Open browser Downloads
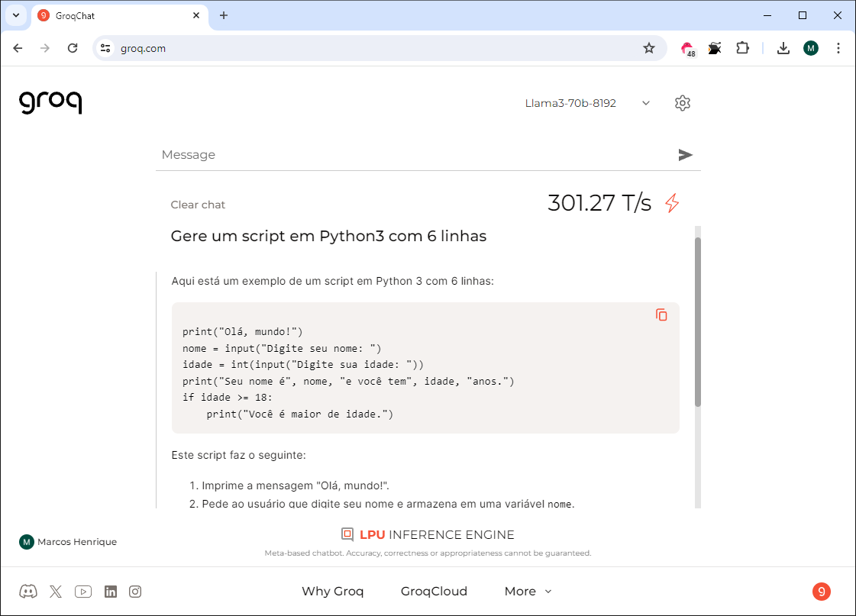The image size is (856, 616). (783, 48)
